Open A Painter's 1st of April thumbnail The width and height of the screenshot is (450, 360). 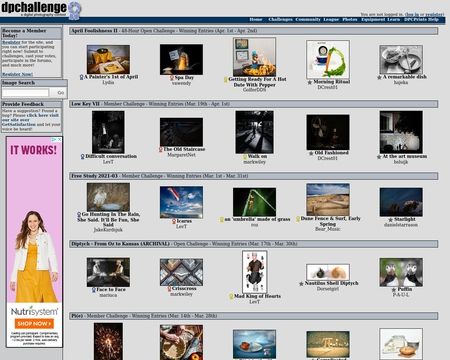pyautogui.click(x=108, y=59)
